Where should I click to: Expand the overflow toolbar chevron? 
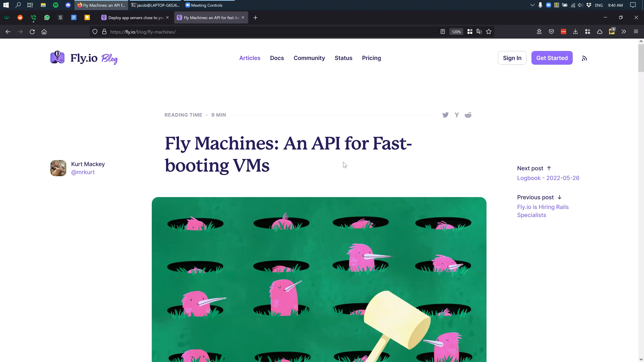pos(624,32)
